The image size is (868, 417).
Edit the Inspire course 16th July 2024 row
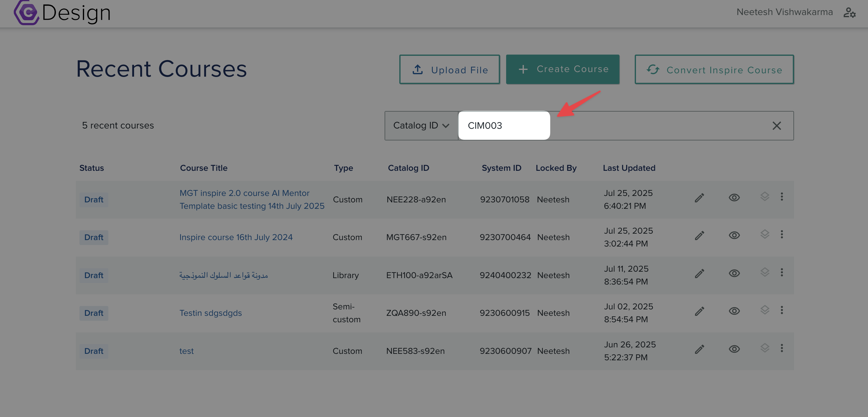(699, 235)
